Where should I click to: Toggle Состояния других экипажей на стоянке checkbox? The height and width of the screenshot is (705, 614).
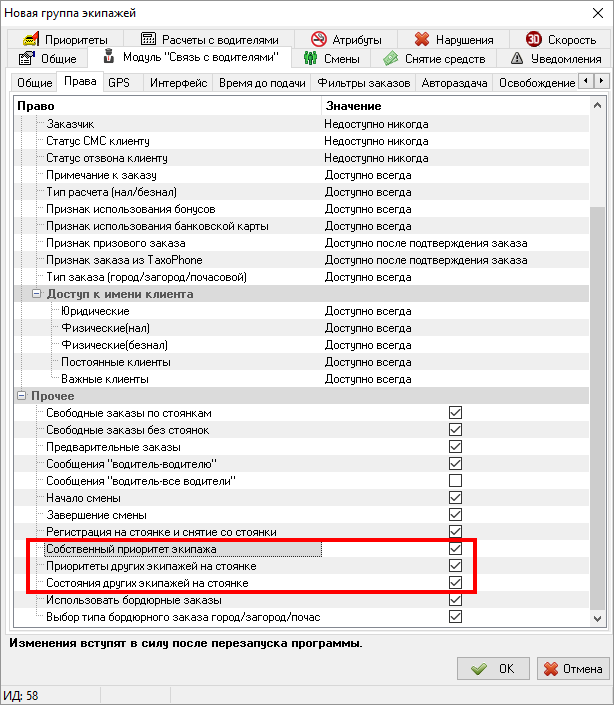[455, 583]
